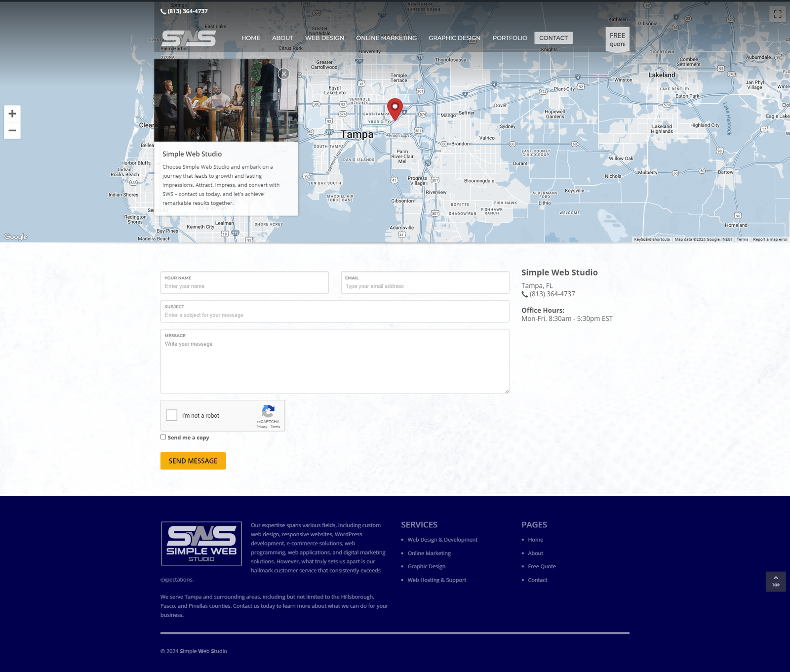This screenshot has width=790, height=672.
Task: Open the PORTFOLIO menu item
Action: (x=510, y=38)
